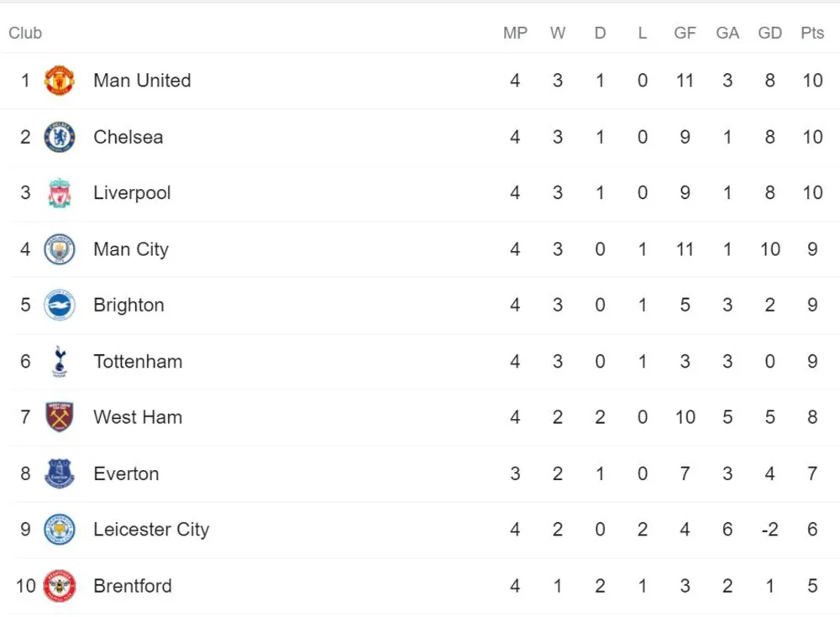Click the Liverpool club crest
Viewport: 840px width, 617px height.
coord(60,193)
